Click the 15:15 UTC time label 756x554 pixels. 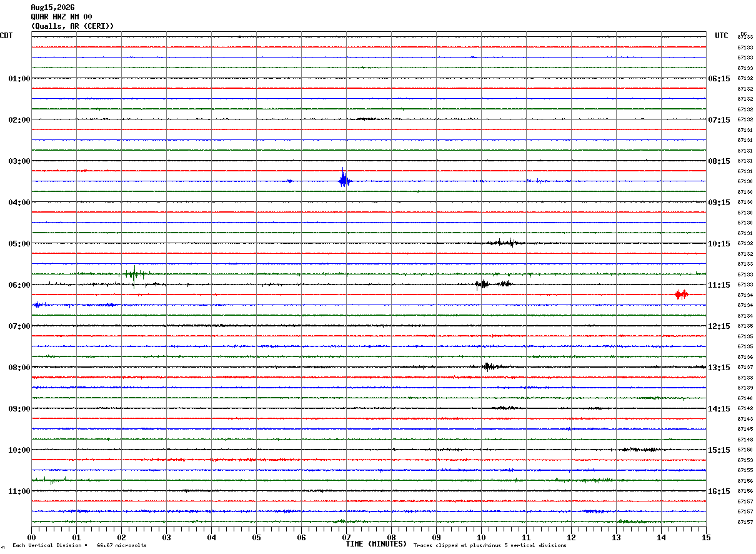[x=719, y=450]
